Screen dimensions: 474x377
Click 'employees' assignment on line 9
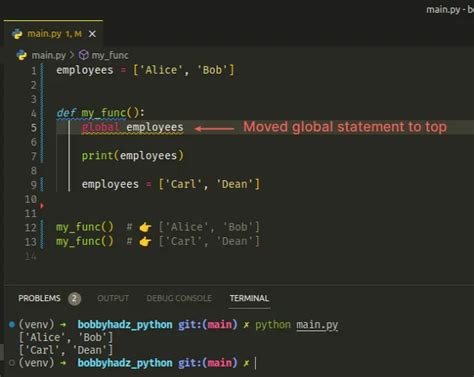pyautogui.click(x=110, y=184)
